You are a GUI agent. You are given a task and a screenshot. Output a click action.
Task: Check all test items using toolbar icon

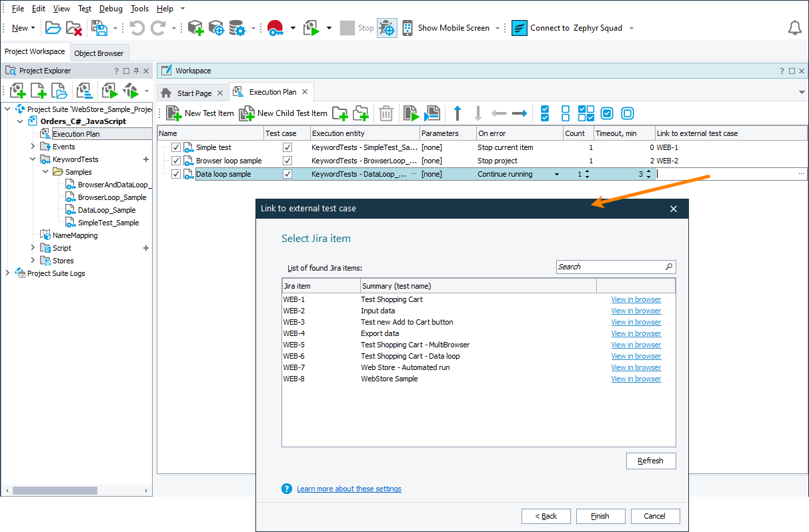(x=544, y=113)
